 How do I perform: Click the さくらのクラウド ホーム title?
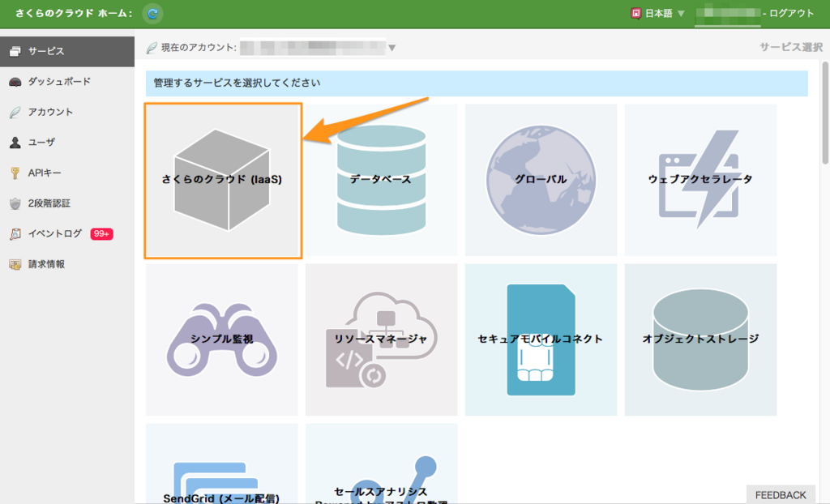coord(74,13)
